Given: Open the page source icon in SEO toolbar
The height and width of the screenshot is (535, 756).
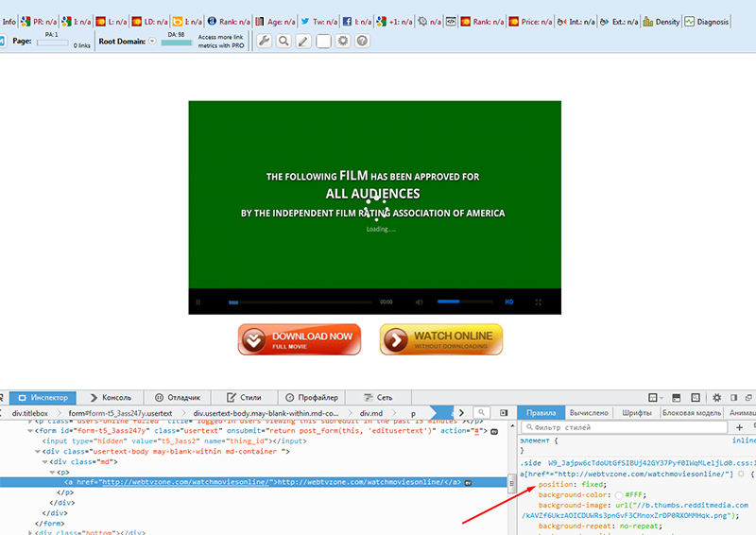Looking at the screenshot, I should [451, 22].
